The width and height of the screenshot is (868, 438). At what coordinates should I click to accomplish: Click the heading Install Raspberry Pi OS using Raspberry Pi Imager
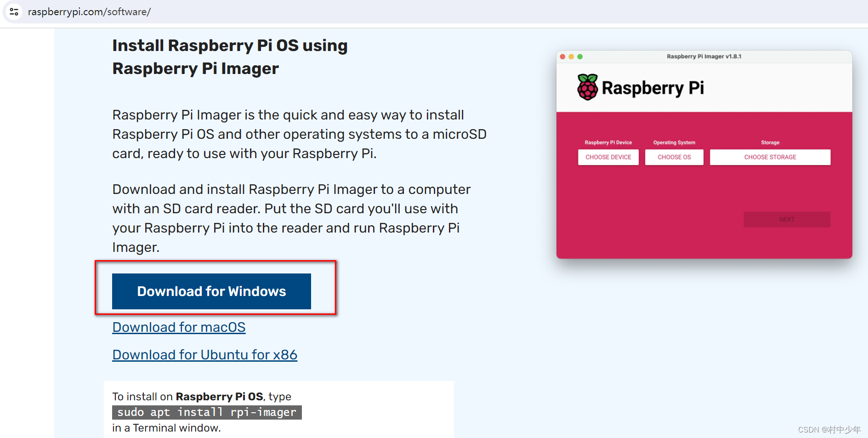click(x=230, y=57)
